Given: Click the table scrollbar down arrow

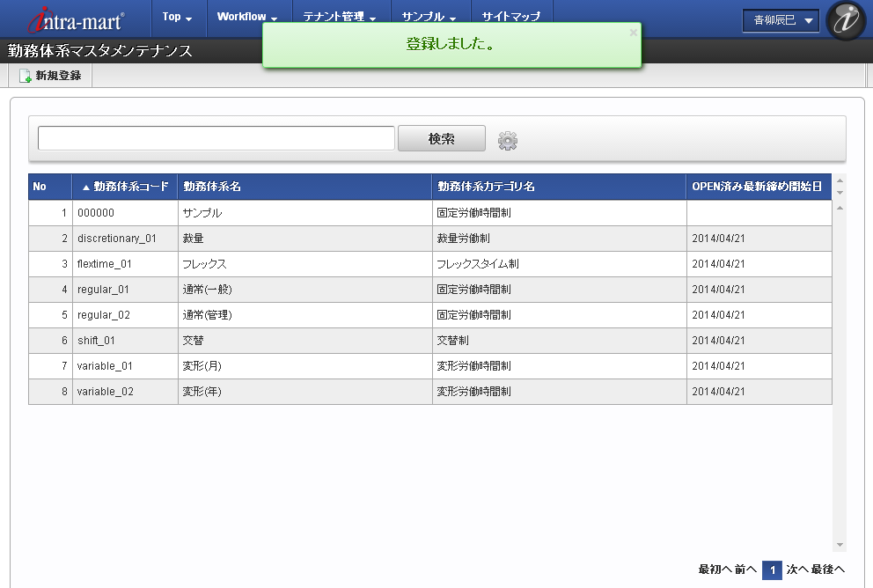Looking at the screenshot, I should (840, 545).
